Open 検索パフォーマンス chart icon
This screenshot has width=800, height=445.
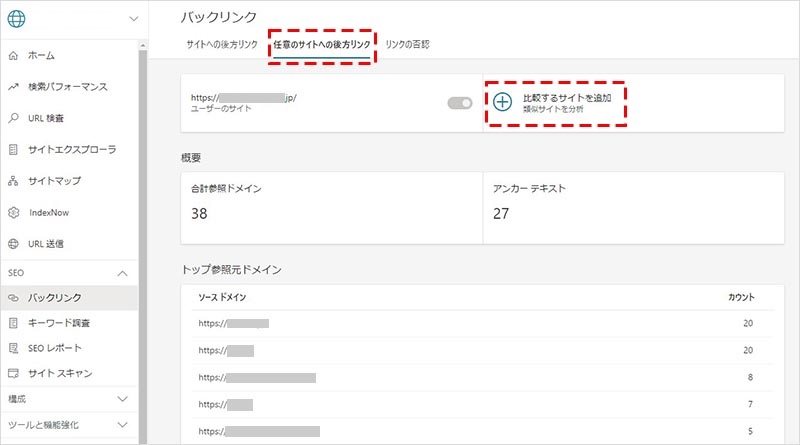13,87
